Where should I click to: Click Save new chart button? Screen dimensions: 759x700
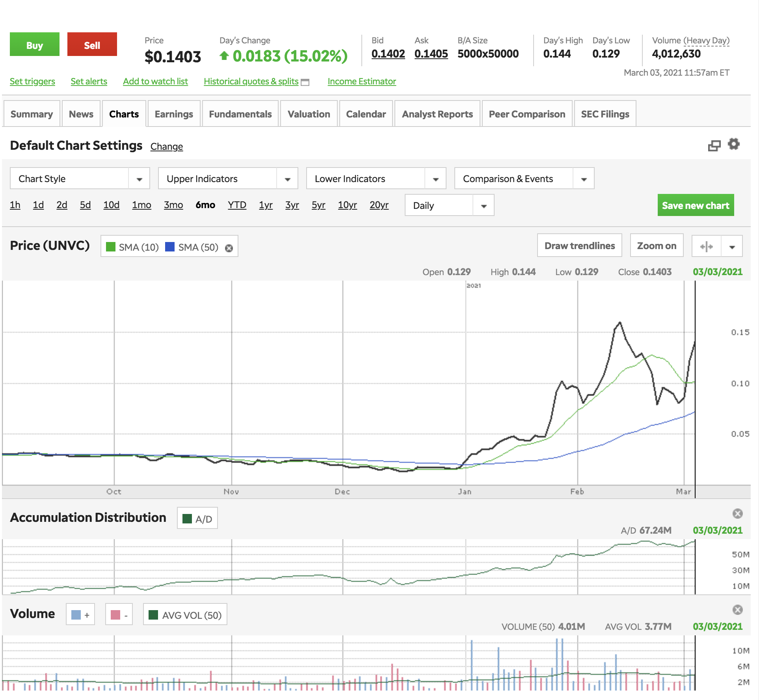(696, 205)
